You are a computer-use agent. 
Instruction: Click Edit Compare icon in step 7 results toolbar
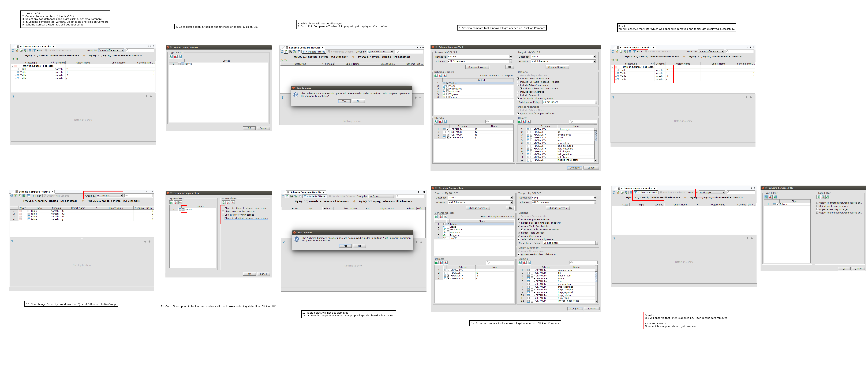(286, 52)
